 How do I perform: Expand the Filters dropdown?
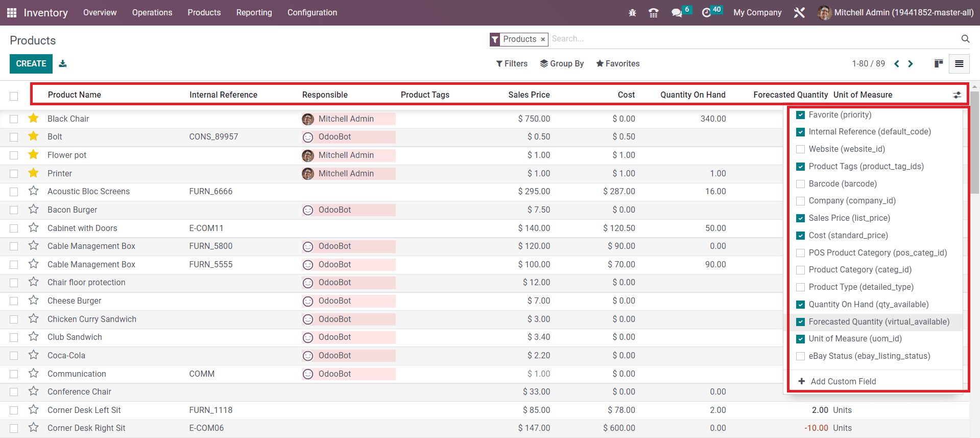coord(512,64)
